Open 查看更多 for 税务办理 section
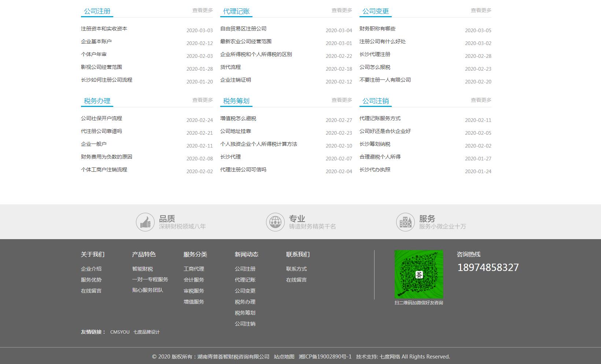The image size is (601, 364). click(203, 100)
